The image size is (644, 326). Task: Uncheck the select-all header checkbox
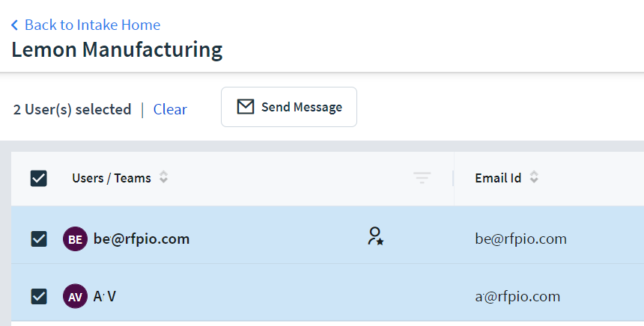39,179
